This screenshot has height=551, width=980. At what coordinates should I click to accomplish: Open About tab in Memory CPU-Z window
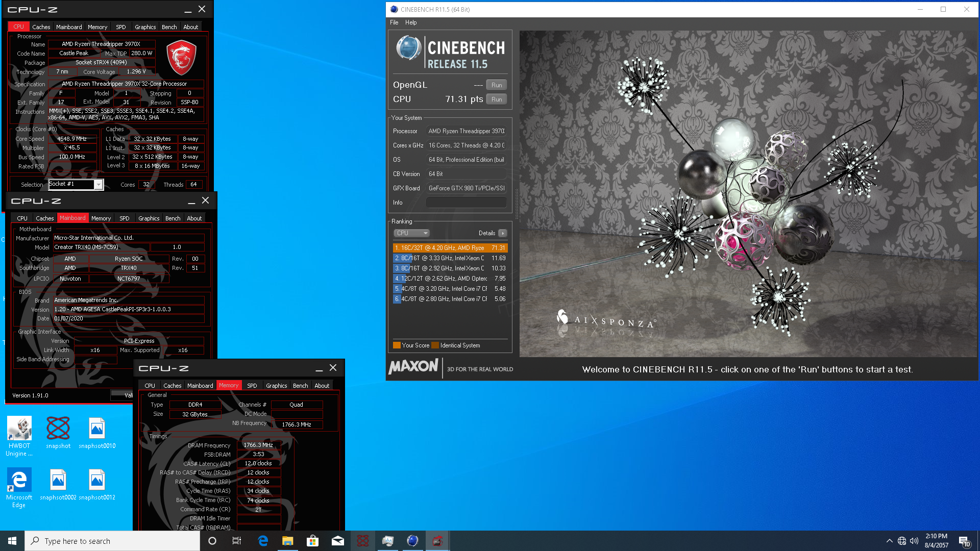(322, 386)
